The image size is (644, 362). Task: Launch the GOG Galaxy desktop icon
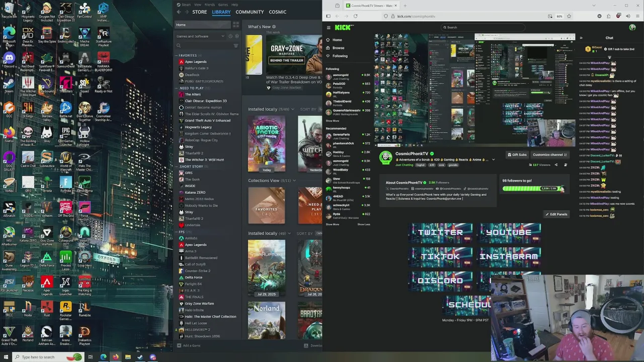click(9, 162)
